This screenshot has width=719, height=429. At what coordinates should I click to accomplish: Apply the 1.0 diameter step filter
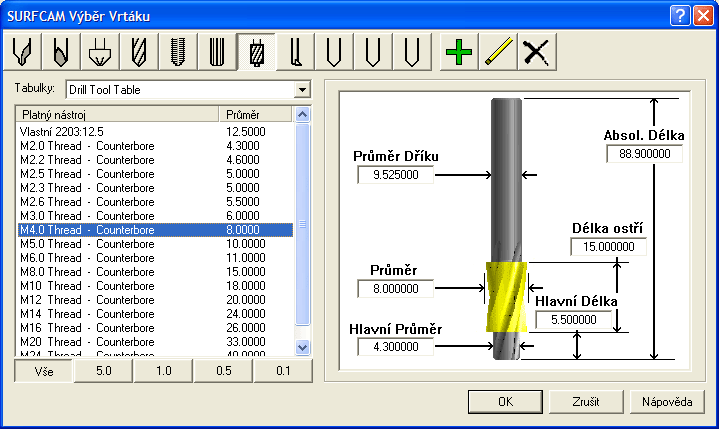[163, 371]
